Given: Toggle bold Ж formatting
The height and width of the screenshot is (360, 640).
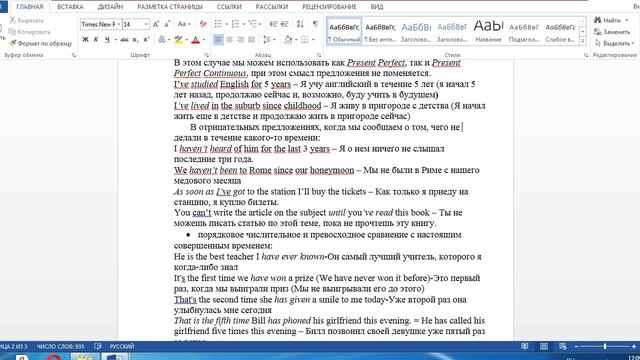Looking at the screenshot, I should 85,40.
